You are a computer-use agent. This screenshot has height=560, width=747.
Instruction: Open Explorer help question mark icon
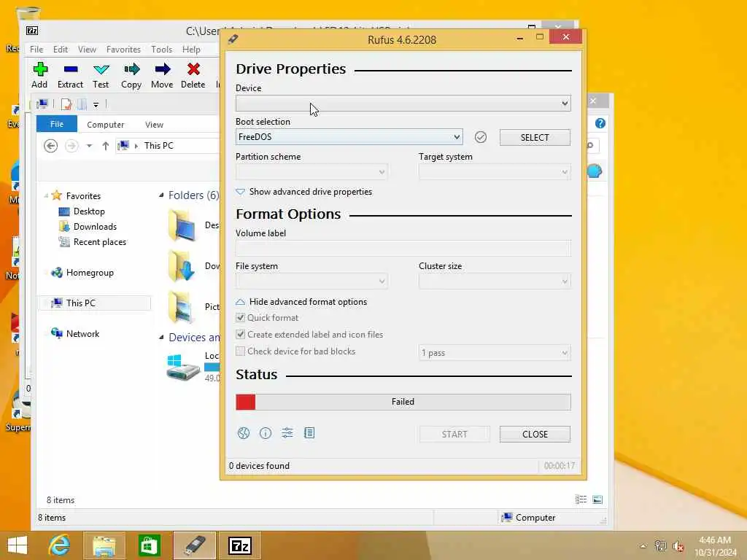(600, 123)
